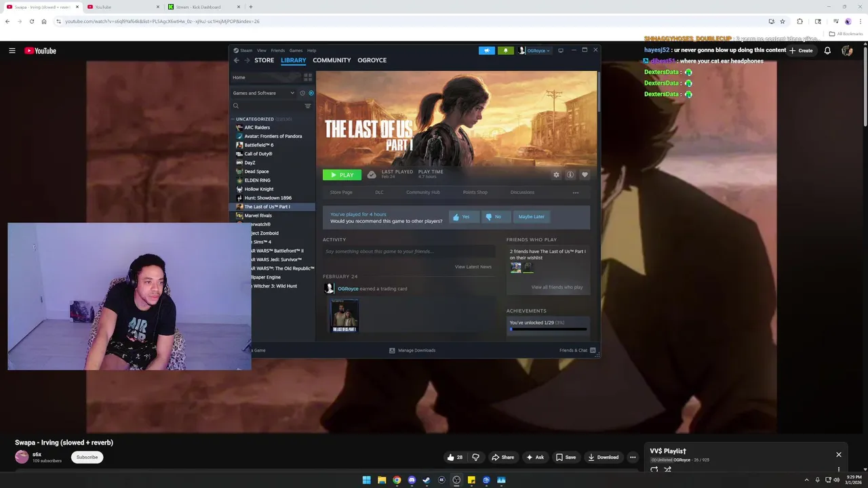Image resolution: width=868 pixels, height=488 pixels.
Task: Switch to collections grid view icon
Action: pos(308,77)
